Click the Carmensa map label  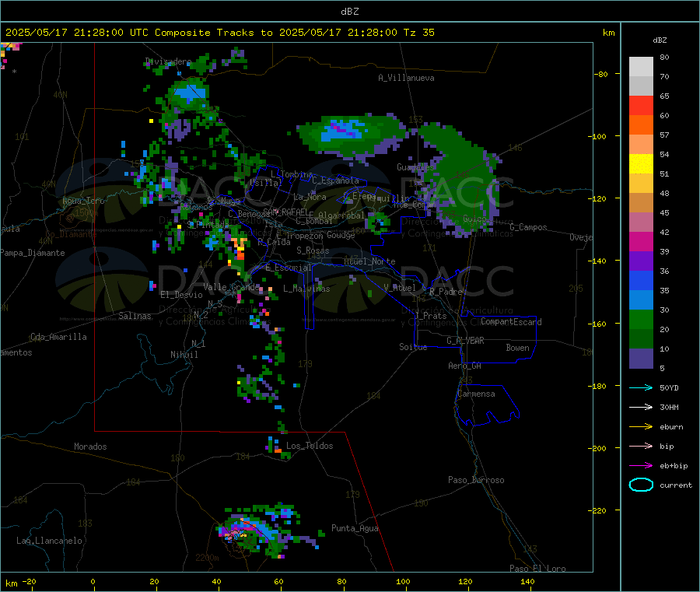tap(476, 394)
